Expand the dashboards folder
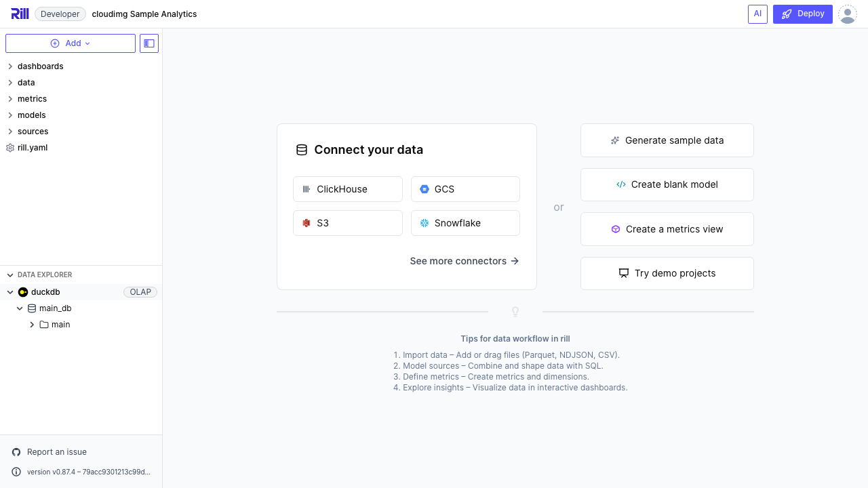This screenshot has width=868, height=488. pyautogui.click(x=10, y=66)
